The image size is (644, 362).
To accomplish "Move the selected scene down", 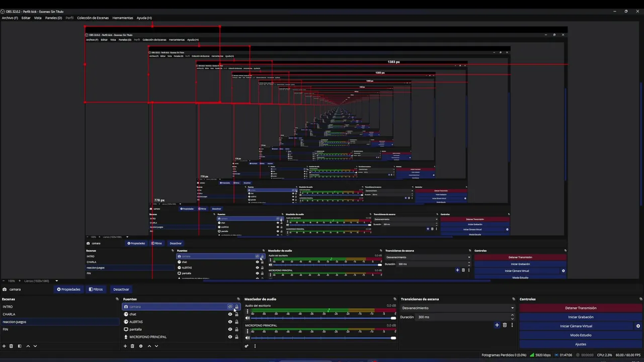I will (x=35, y=346).
